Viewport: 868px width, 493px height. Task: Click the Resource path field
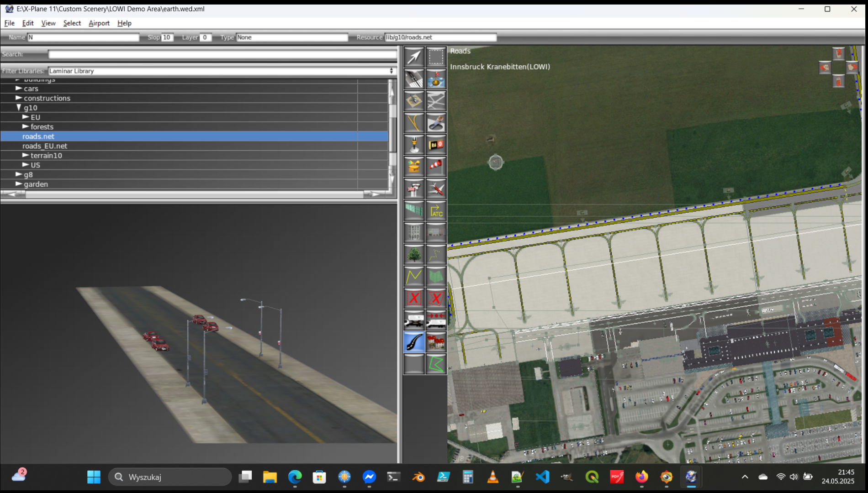click(440, 37)
